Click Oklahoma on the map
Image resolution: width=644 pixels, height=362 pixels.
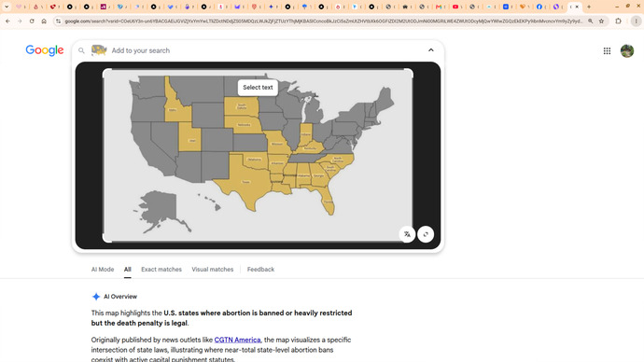coord(254,160)
